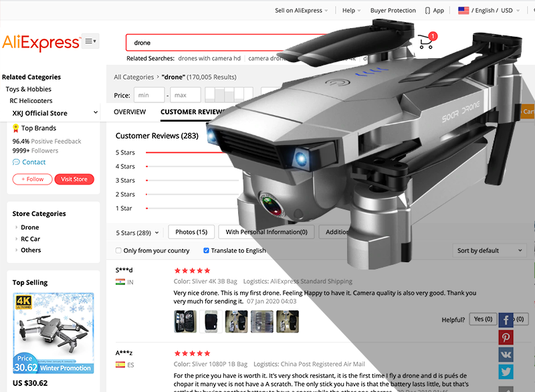Open third photo in S***d's review

pyautogui.click(x=237, y=321)
